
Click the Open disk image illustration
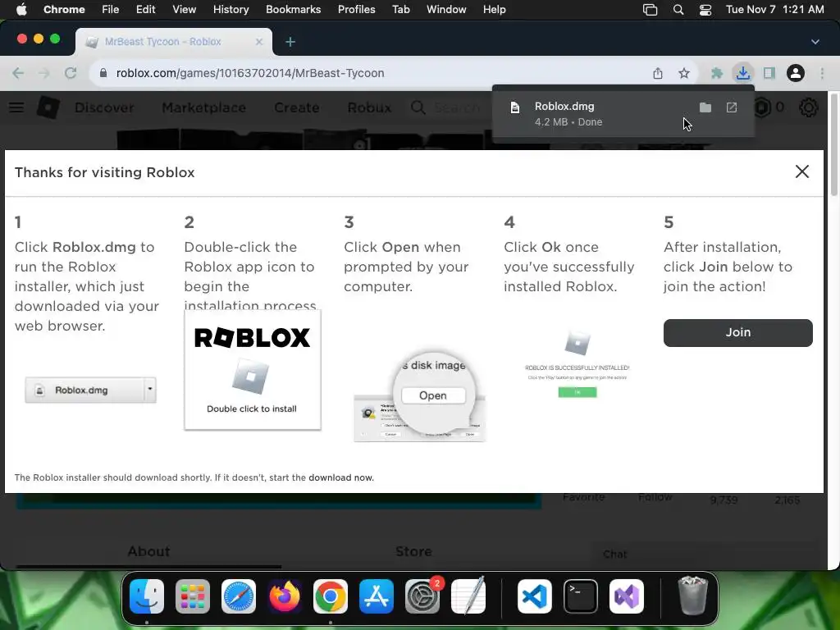click(x=419, y=395)
